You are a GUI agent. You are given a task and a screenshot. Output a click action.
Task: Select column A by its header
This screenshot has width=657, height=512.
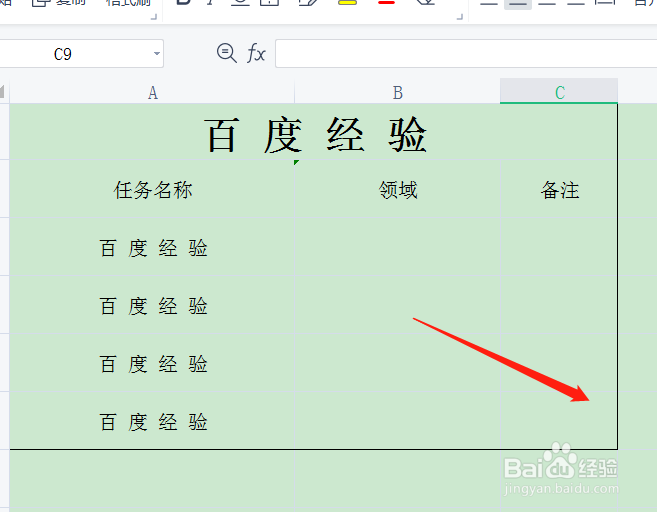pos(152,92)
